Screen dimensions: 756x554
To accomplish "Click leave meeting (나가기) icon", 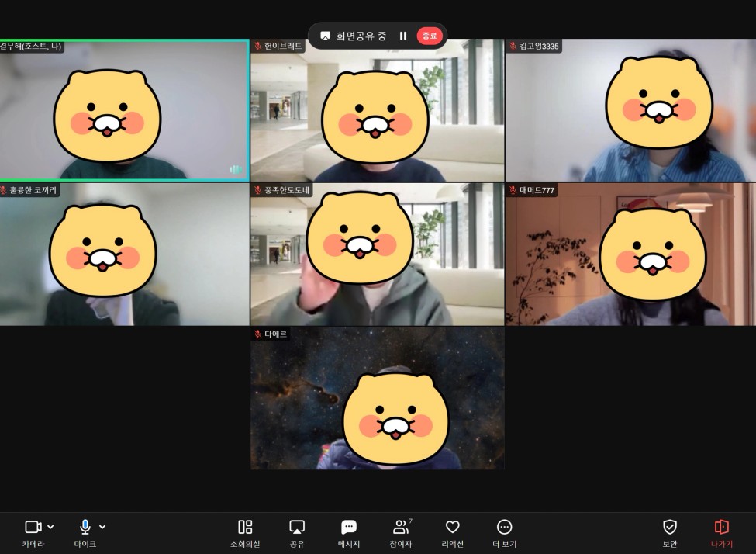I will point(721,527).
